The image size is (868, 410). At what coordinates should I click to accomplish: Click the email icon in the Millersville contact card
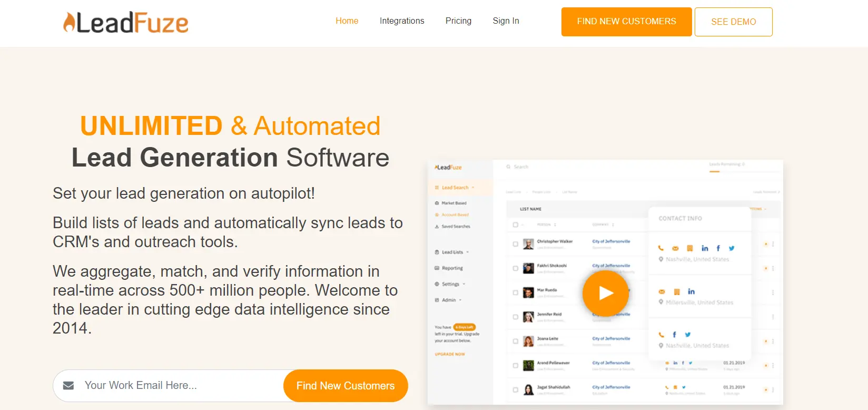pos(662,291)
